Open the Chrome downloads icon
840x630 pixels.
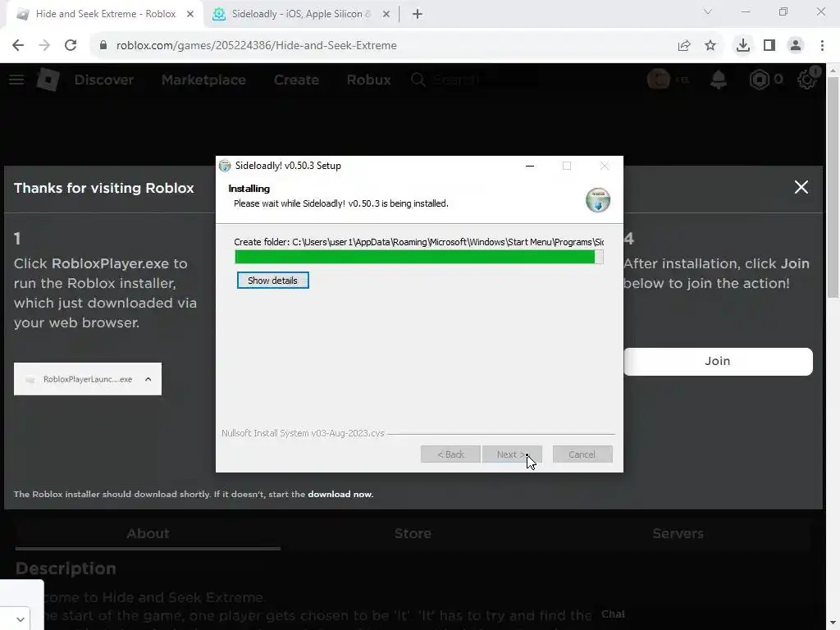click(x=743, y=46)
